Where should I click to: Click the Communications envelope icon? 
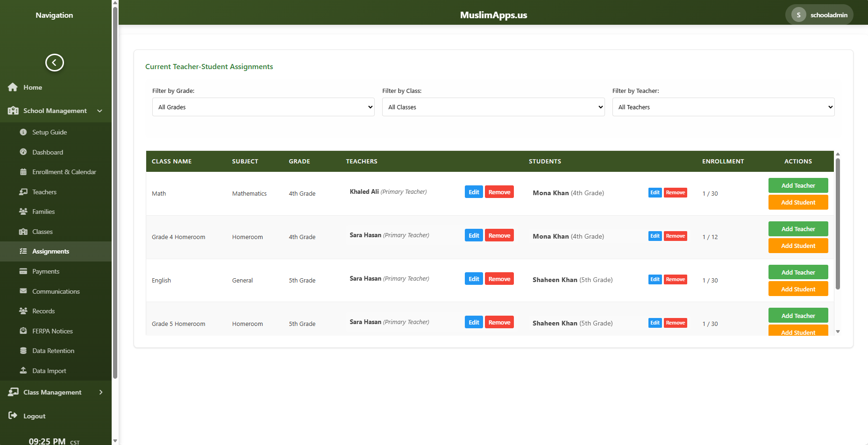[x=23, y=291]
